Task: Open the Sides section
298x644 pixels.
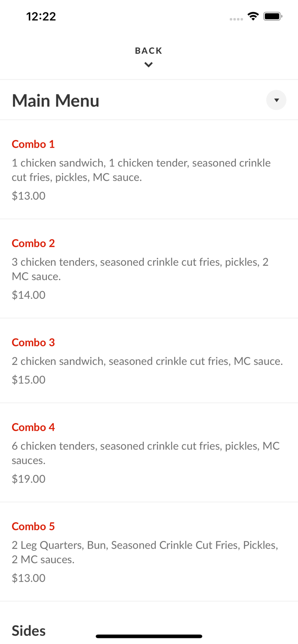Action: coord(28,631)
